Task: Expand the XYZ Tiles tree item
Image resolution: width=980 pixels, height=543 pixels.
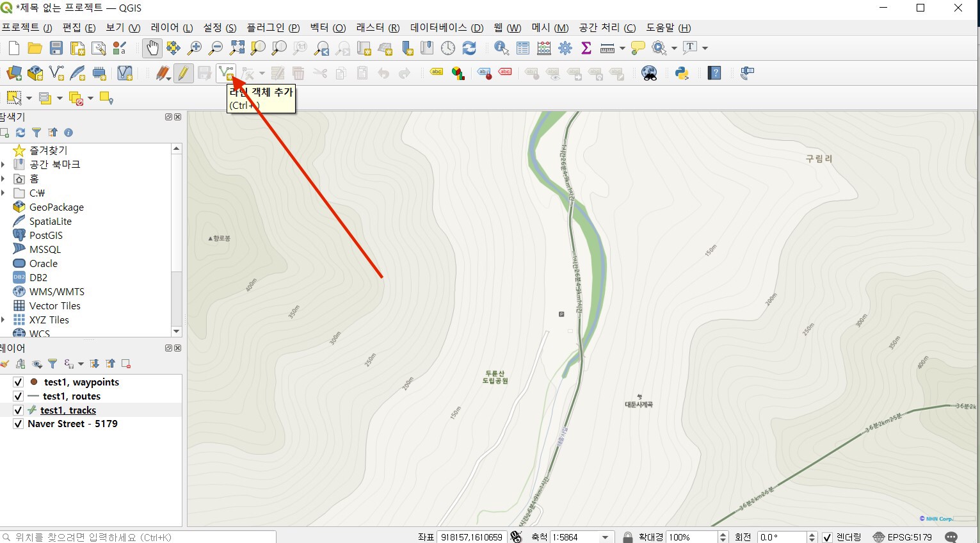Action: [3, 320]
